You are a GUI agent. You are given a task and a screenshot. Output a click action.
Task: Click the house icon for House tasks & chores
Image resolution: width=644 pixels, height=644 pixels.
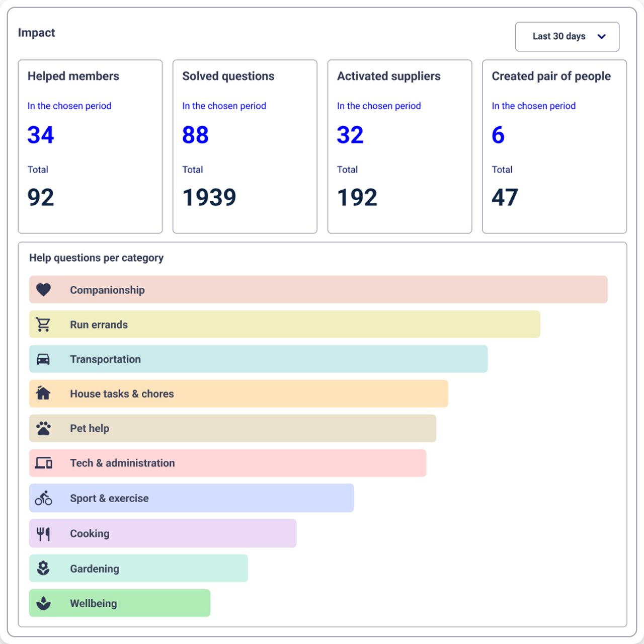(43, 393)
